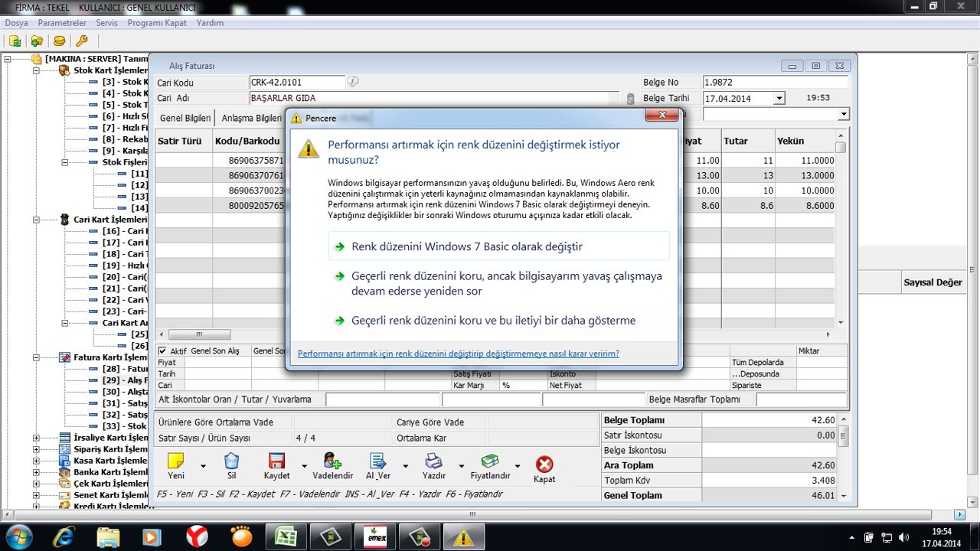Open the dropdown arrow next to Kaydet
The image size is (980, 551).
click(x=305, y=465)
